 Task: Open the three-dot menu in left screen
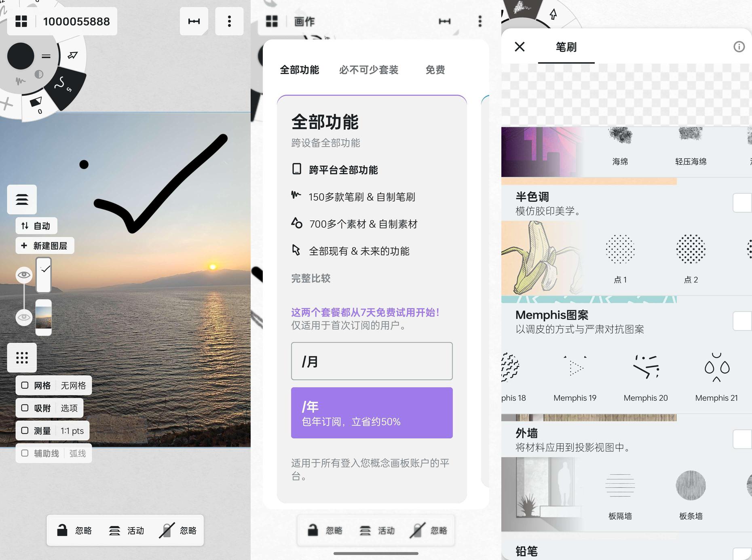(229, 21)
